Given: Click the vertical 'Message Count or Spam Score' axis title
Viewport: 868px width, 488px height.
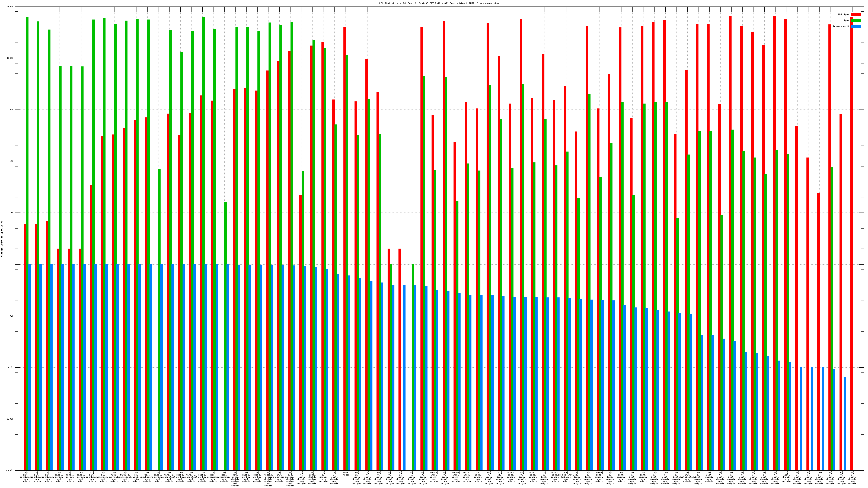Looking at the screenshot, I should click(x=2, y=239).
